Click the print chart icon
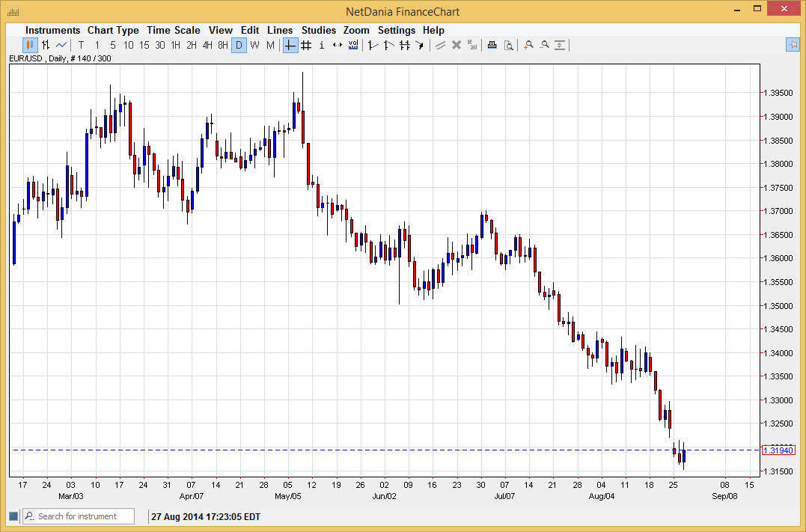Viewport: 806px width, 532px height. coord(492,46)
